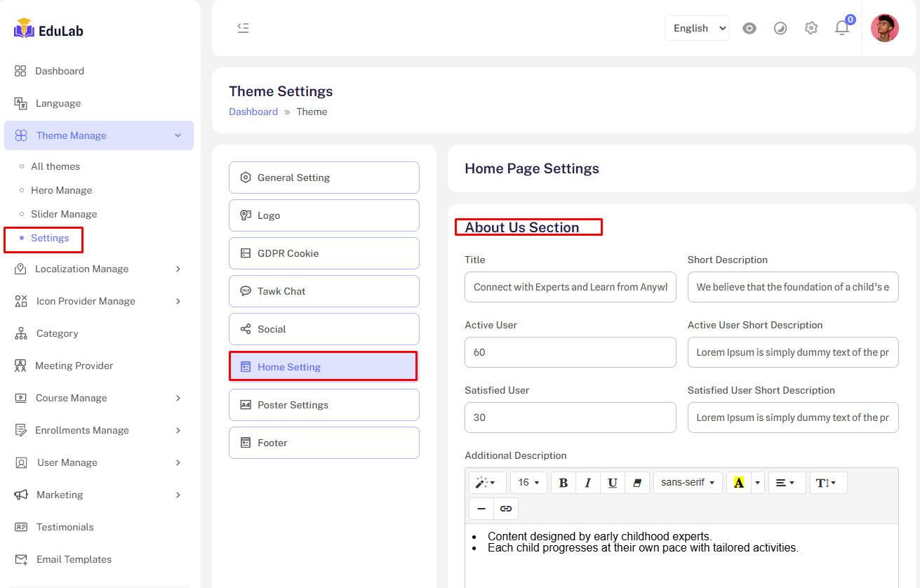The image size is (920, 588).
Task: Open the English language dropdown
Action: 697,28
